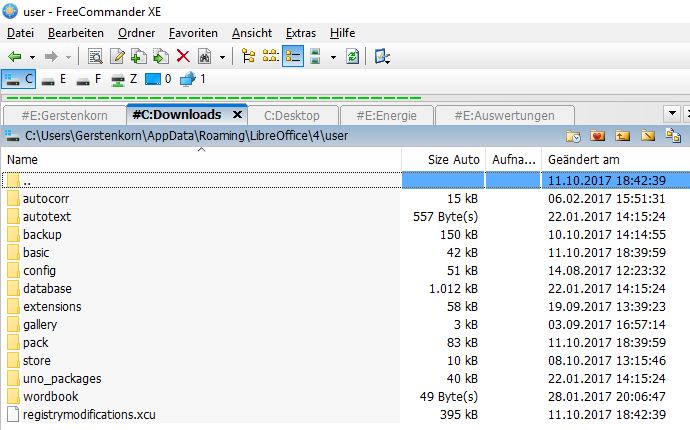Image resolution: width=690 pixels, height=430 pixels.
Task: Open the Desktop shortcut labeled 0
Action: [x=158, y=80]
